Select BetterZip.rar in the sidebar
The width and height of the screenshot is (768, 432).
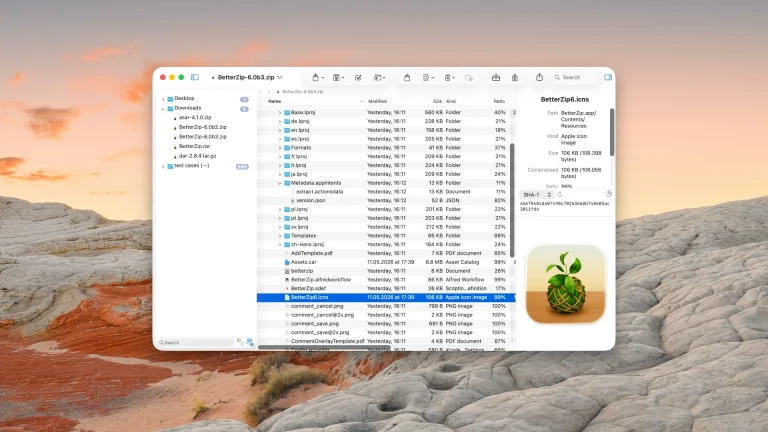[x=194, y=146]
